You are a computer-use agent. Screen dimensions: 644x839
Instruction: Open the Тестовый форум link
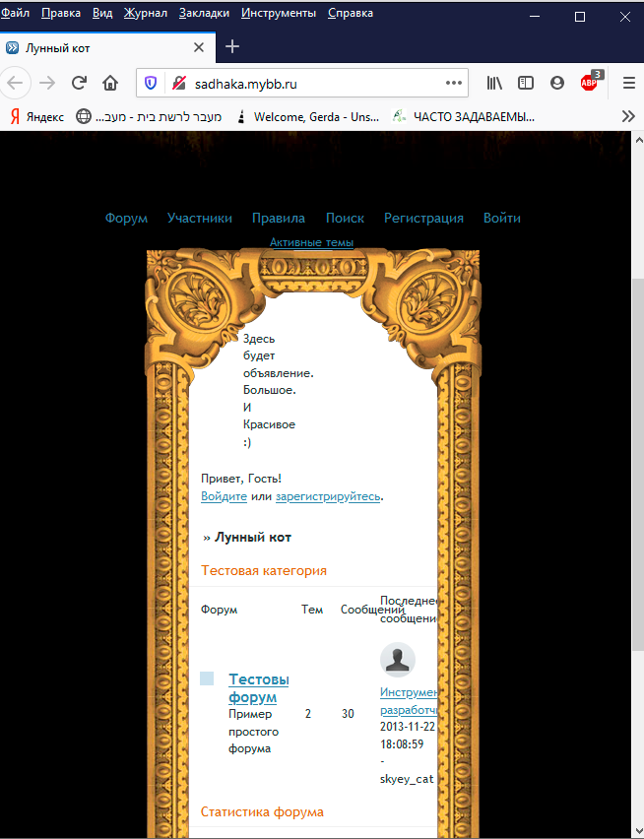click(x=259, y=688)
